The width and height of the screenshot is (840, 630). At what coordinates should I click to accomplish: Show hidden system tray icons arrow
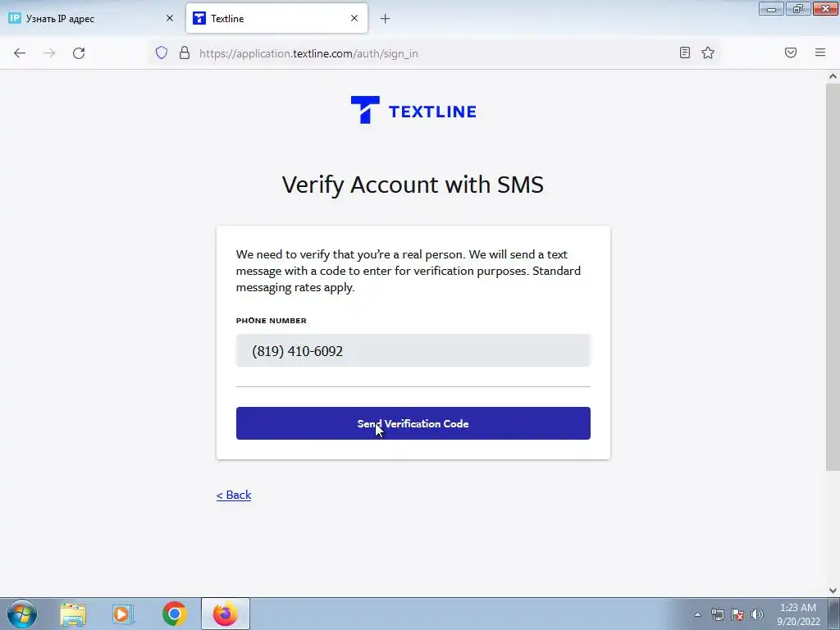pos(697,614)
